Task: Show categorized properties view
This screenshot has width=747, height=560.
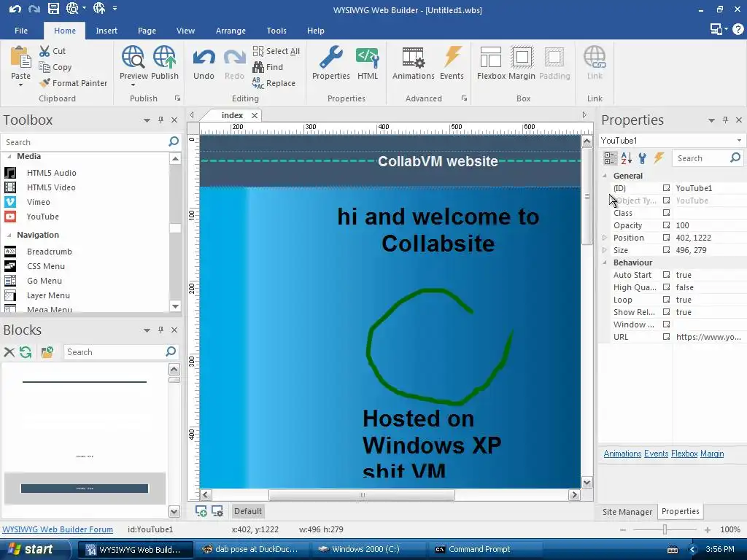Action: (x=610, y=158)
